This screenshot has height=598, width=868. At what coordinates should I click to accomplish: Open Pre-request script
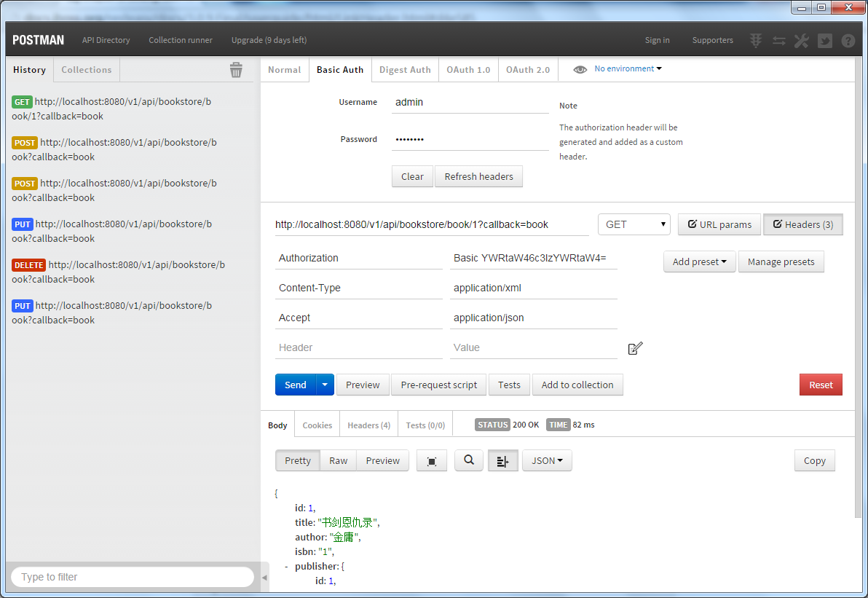(x=438, y=385)
